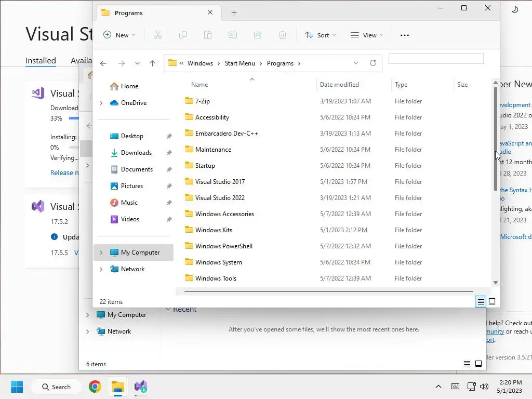Viewport: 532px width, 399px height.
Task: Click the Share icon in toolbar
Action: click(x=258, y=35)
